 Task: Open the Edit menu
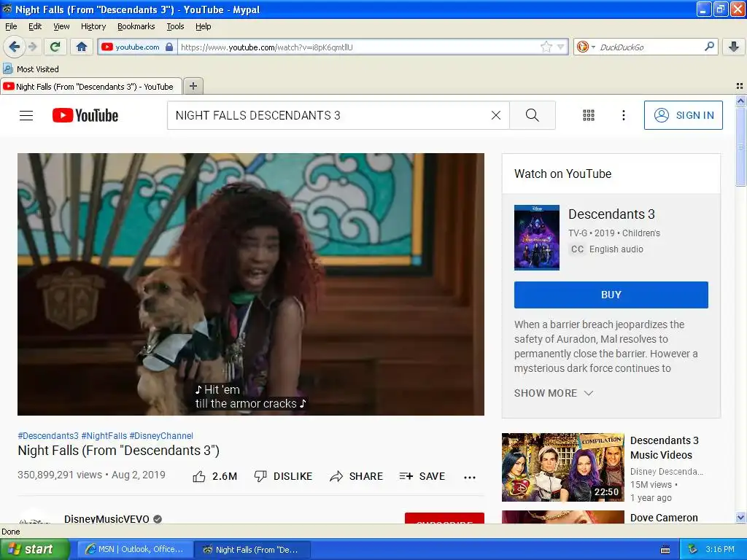click(x=35, y=26)
